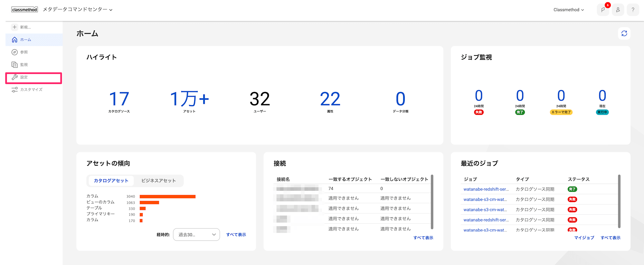Click the ジョブ column header
The height and width of the screenshot is (265, 644).
click(470, 179)
